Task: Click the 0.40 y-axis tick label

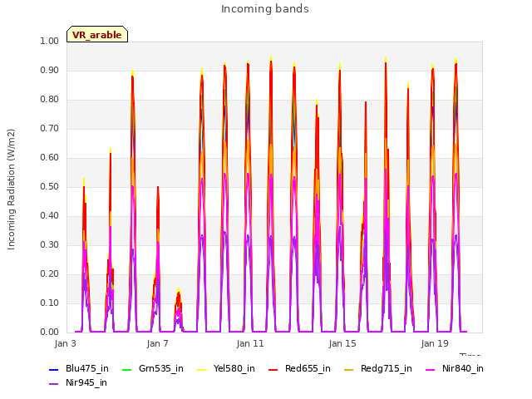Action: (50, 216)
